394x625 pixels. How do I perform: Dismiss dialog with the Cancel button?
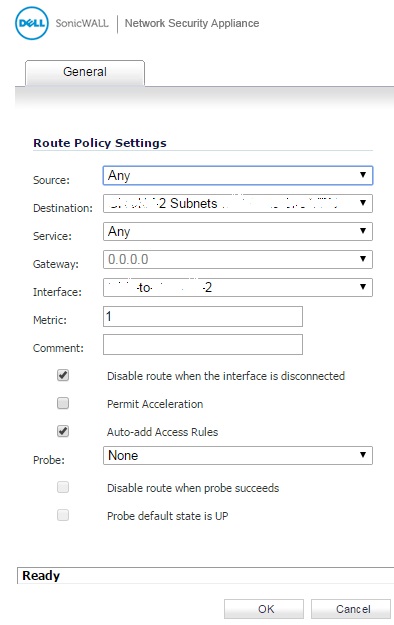(x=351, y=609)
